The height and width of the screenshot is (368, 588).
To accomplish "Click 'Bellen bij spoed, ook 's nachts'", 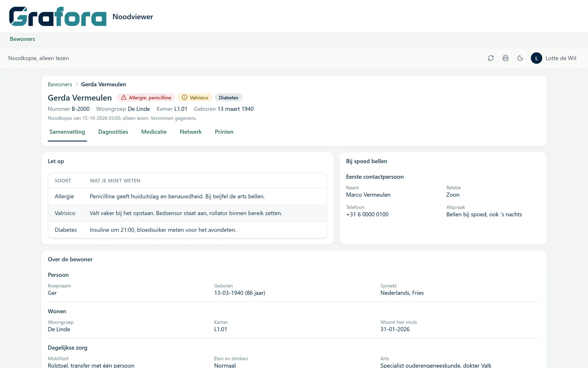I will click(484, 214).
